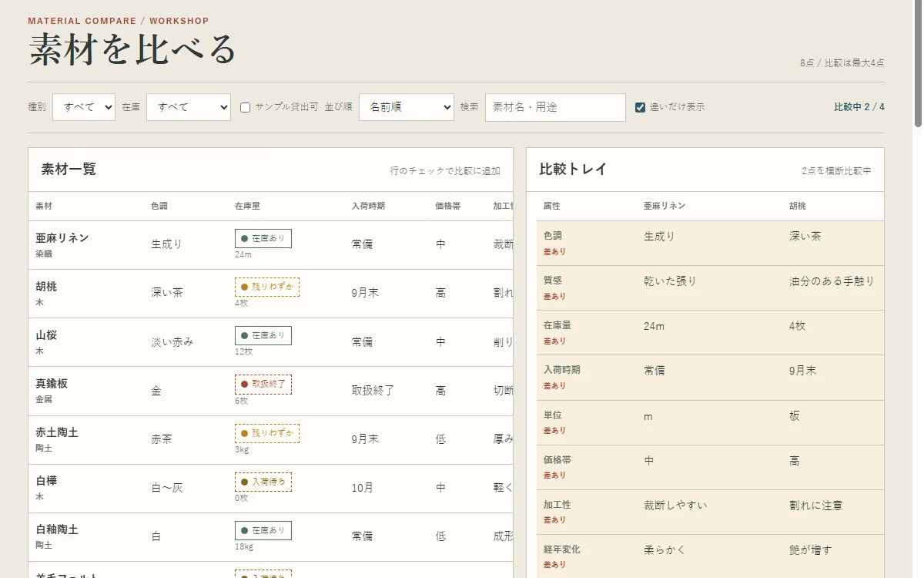Image resolution: width=924 pixels, height=578 pixels.
Task: Click the 亜麻リネン column header in 比較トレイ
Action: (x=665, y=206)
